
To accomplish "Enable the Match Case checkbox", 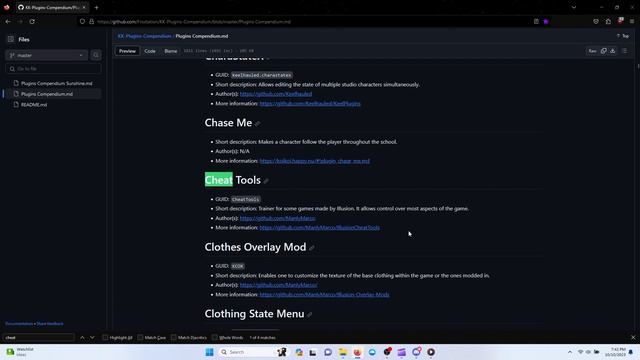I will pyautogui.click(x=140, y=338).
